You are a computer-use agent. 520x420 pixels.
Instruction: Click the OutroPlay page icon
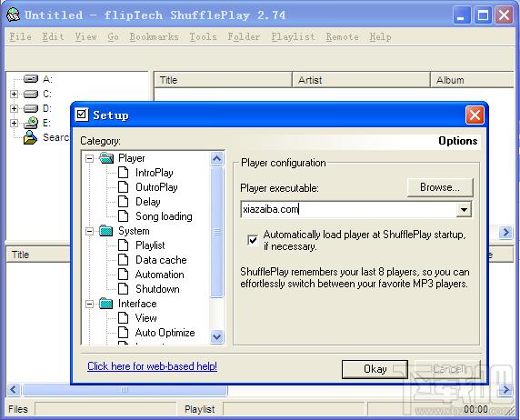coord(124,187)
